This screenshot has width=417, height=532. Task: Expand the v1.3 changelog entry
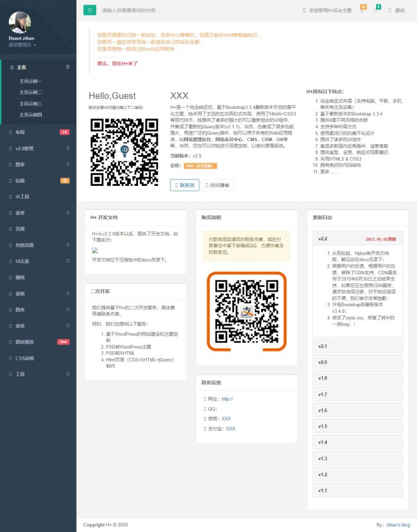pos(357,458)
